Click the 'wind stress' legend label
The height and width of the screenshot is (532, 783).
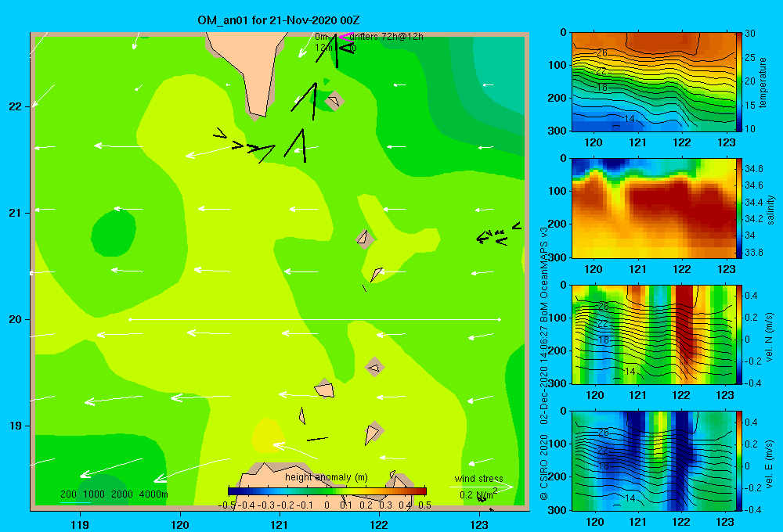[478, 479]
